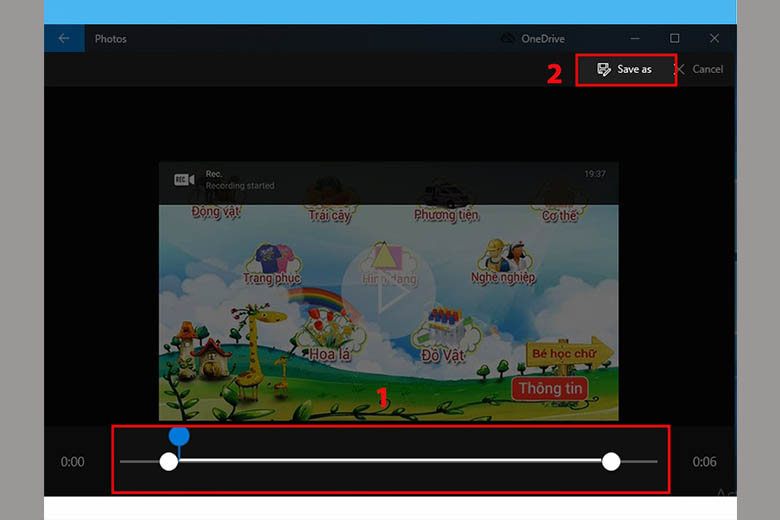Click the Trang phục cloud in video
Viewport: 780px width, 520px height.
point(273,265)
